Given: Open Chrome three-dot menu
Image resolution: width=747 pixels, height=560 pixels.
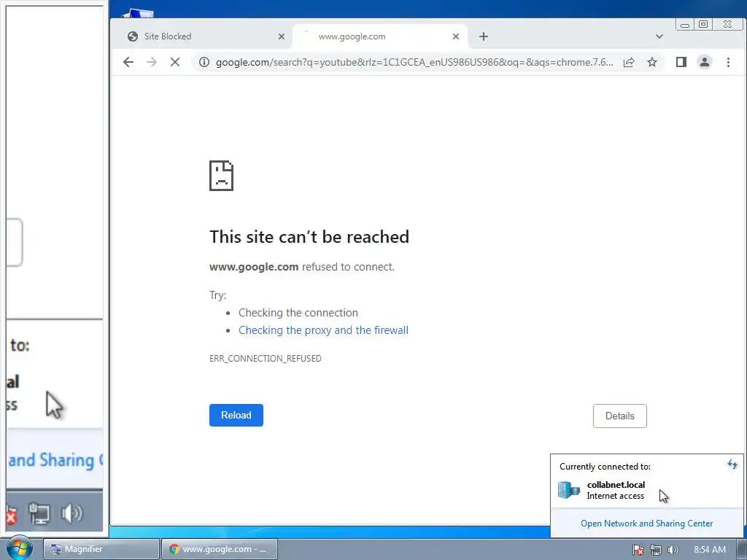Looking at the screenshot, I should 728,62.
